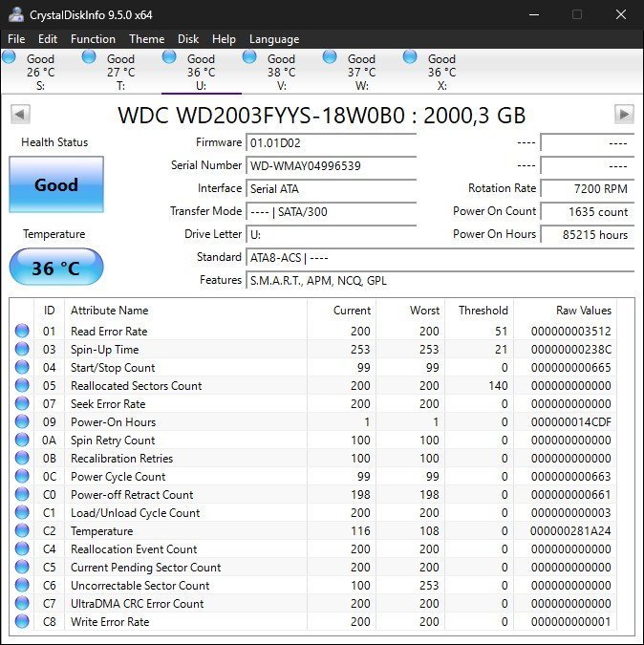This screenshot has width=644, height=645.
Task: Click the Raw Values column header
Action: point(583,311)
